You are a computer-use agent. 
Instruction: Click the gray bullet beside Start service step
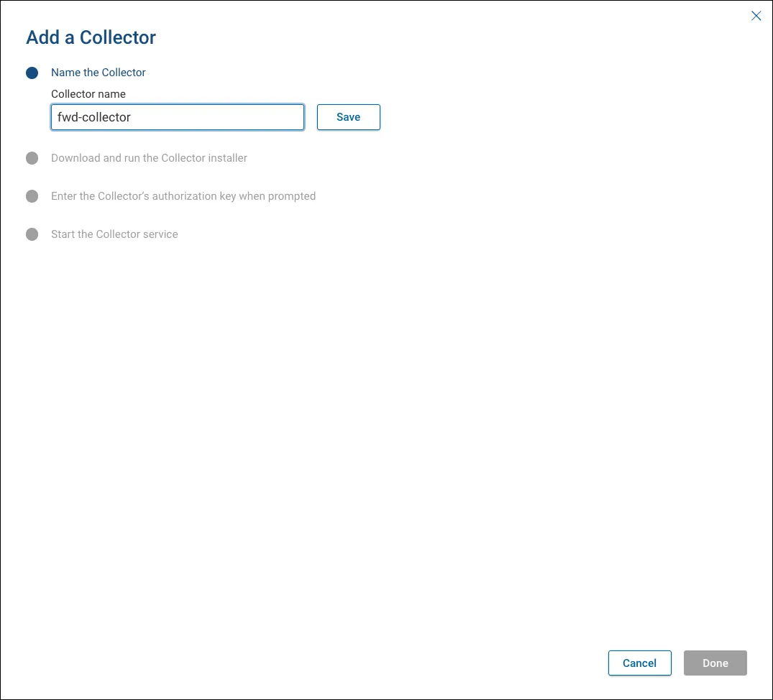[x=32, y=234]
